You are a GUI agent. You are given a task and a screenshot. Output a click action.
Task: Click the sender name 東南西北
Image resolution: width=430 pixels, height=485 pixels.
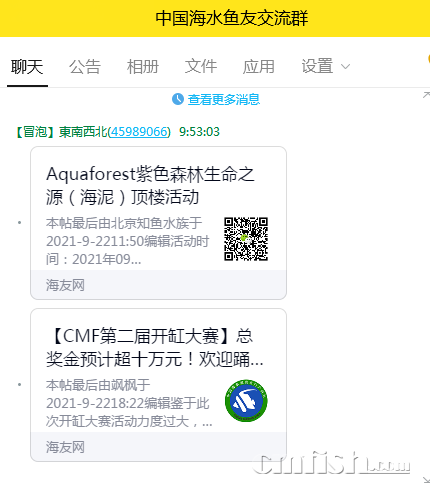pyautogui.click(x=83, y=132)
